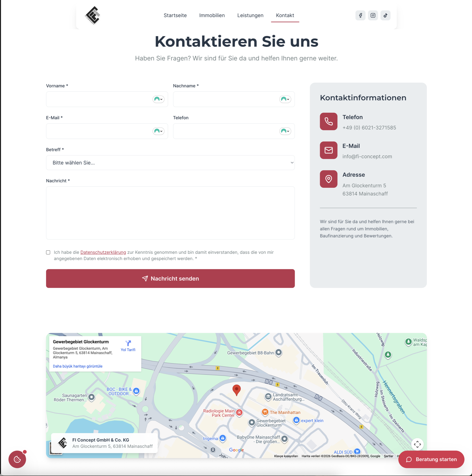Click the red Telefon phone icon
The height and width of the screenshot is (476, 472).
[328, 121]
